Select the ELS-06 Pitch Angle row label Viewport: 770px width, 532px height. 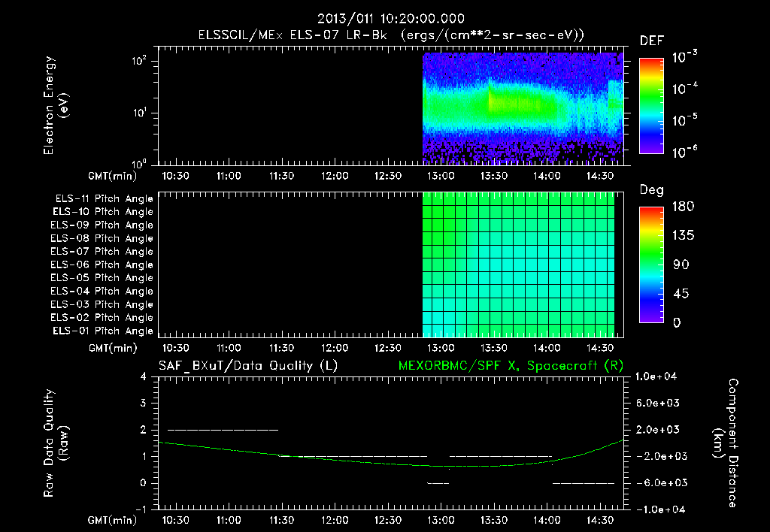pyautogui.click(x=102, y=264)
